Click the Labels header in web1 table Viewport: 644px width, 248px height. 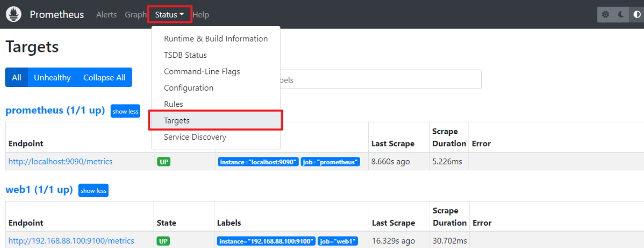pos(229,223)
